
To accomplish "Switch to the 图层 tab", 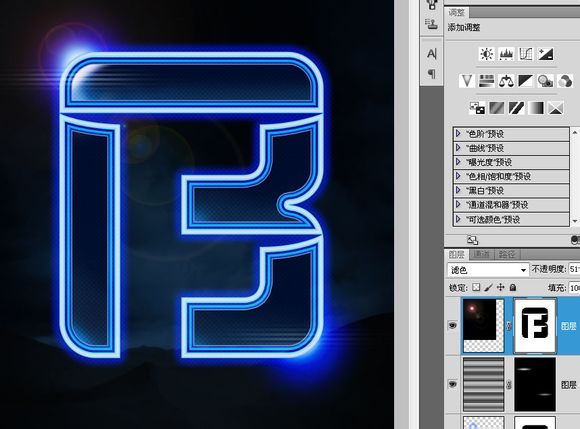I will point(456,254).
